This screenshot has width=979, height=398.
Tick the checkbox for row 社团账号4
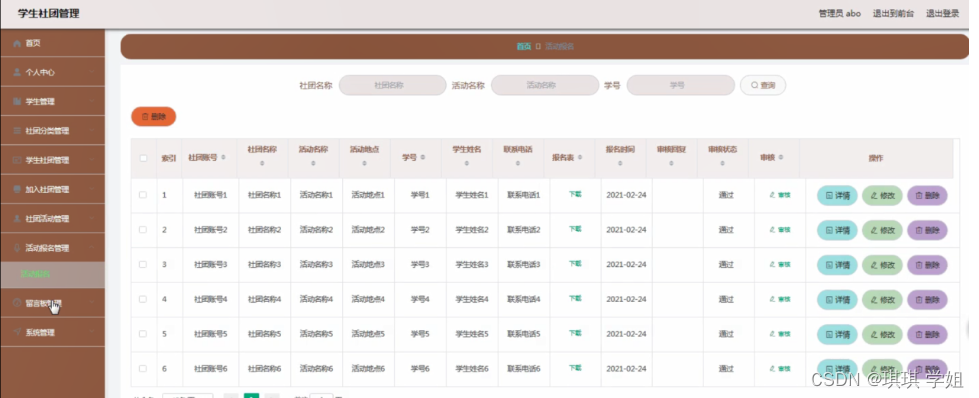click(143, 299)
